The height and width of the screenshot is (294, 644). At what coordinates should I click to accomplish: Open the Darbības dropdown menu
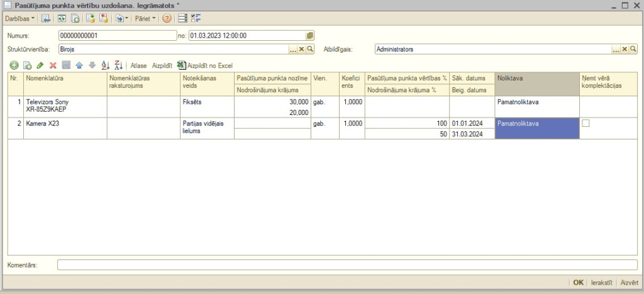click(x=20, y=19)
